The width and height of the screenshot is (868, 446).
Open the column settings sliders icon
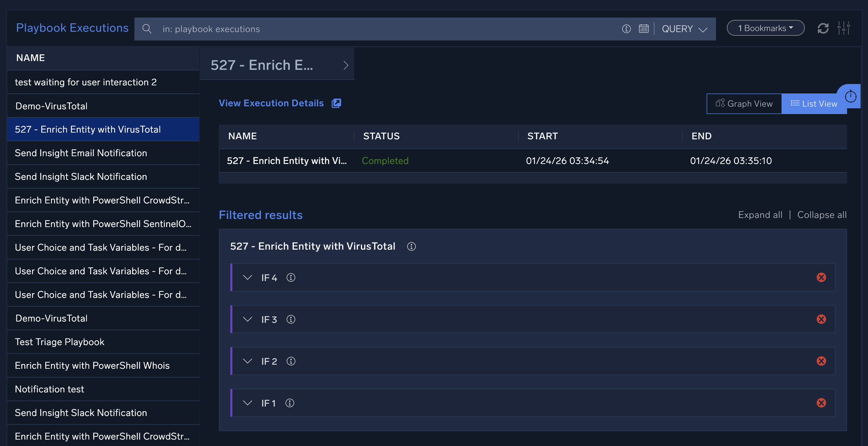843,28
